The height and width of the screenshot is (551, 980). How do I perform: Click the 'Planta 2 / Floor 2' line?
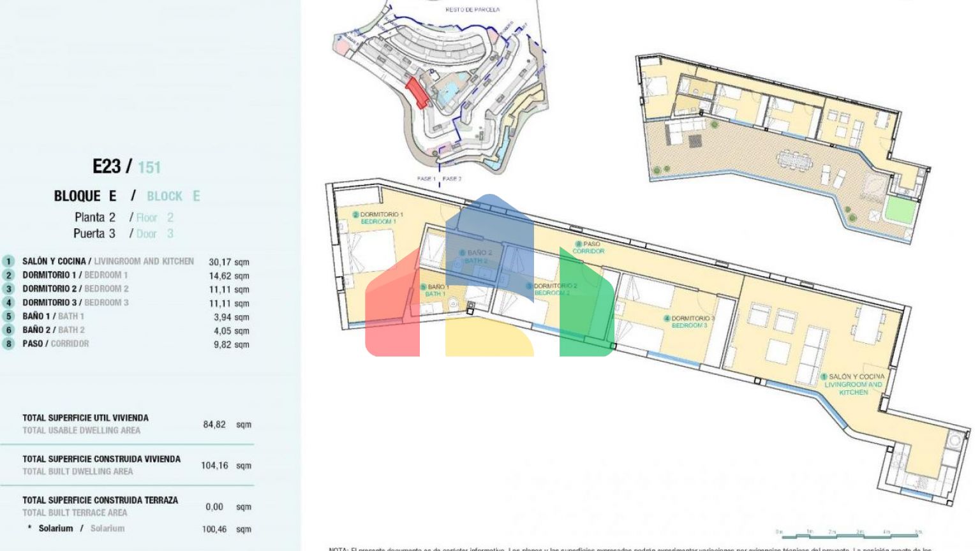124,217
